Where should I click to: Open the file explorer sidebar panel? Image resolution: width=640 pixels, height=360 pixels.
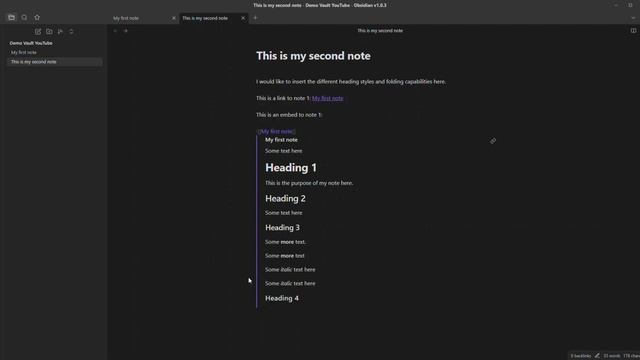[x=11, y=18]
